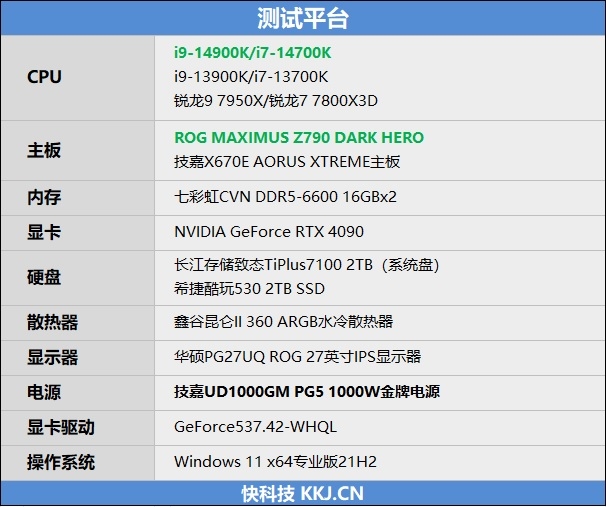
Task: Select the 技嘉X670E AORUS XTREME主板 entry
Action: point(287,161)
